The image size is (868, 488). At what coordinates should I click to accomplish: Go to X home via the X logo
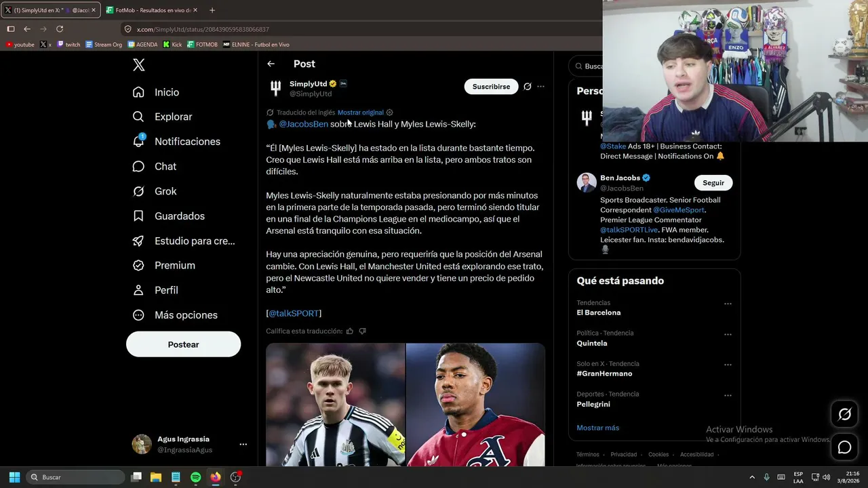[138, 65]
